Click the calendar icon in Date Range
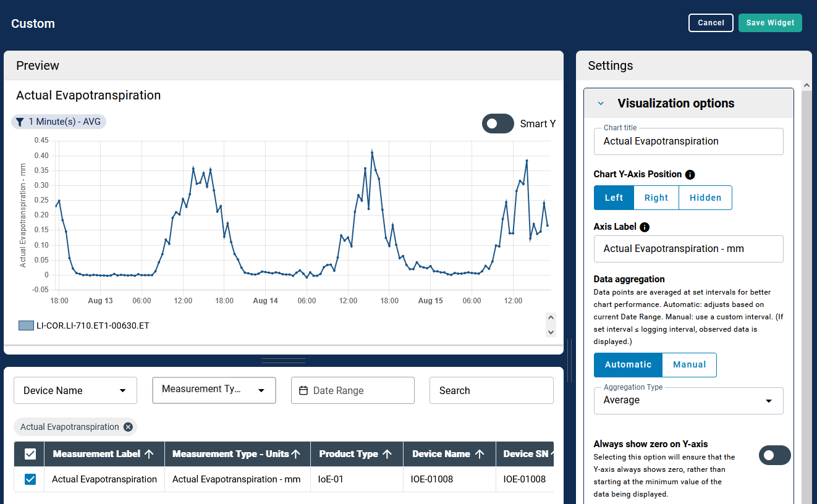Image resolution: width=817 pixels, height=504 pixels. click(x=303, y=390)
